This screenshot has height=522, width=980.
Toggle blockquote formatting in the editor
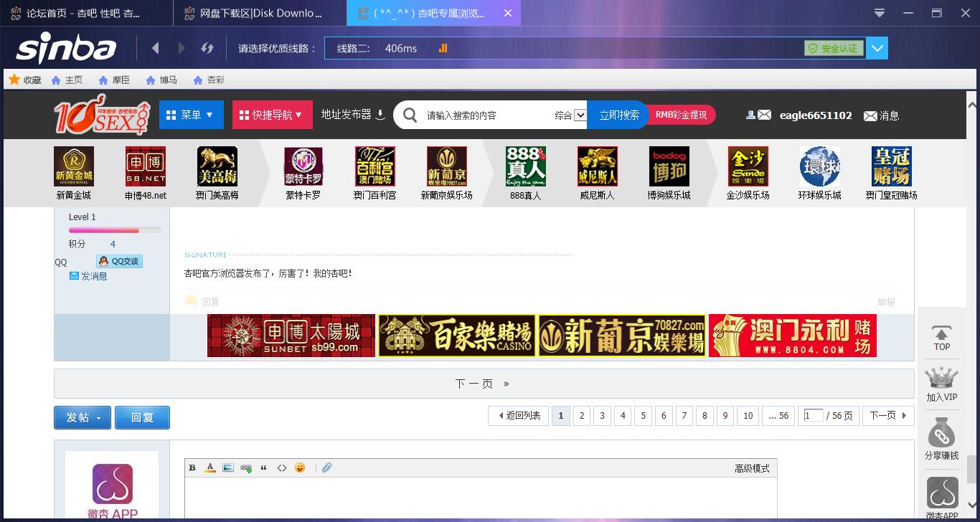coord(264,468)
